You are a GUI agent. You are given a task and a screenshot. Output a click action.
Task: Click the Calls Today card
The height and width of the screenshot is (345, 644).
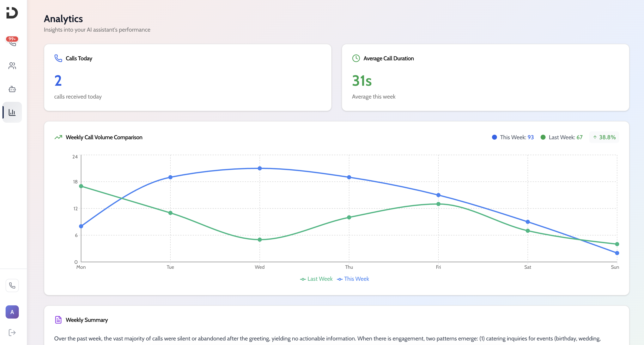point(188,77)
